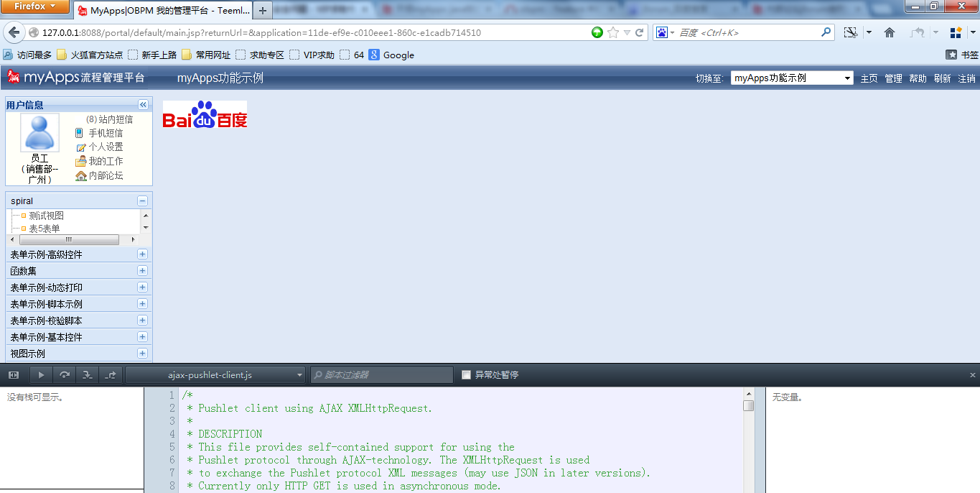This screenshot has width=980, height=493.
Task: Open the VIP求助 bookmark
Action: (x=312, y=55)
